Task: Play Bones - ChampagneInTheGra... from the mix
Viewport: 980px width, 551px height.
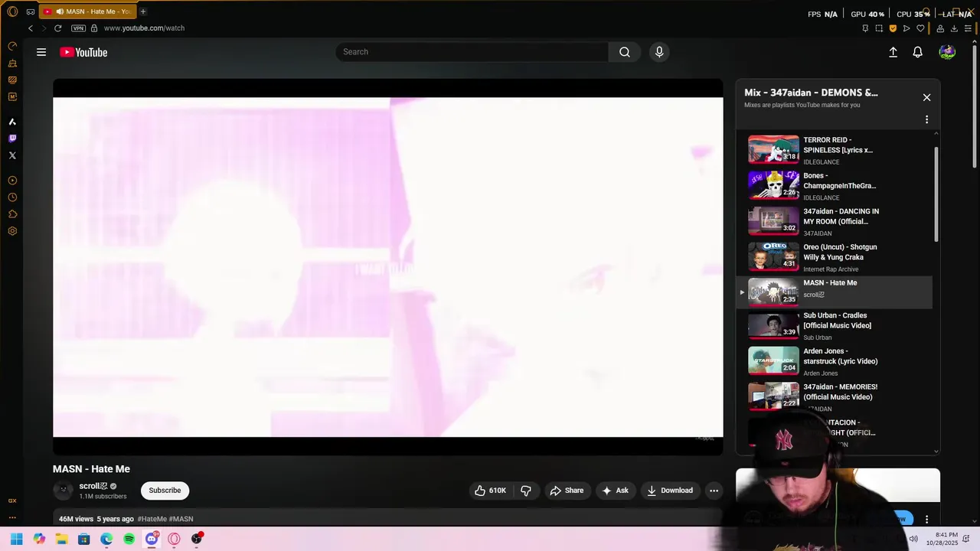Action: (835, 186)
